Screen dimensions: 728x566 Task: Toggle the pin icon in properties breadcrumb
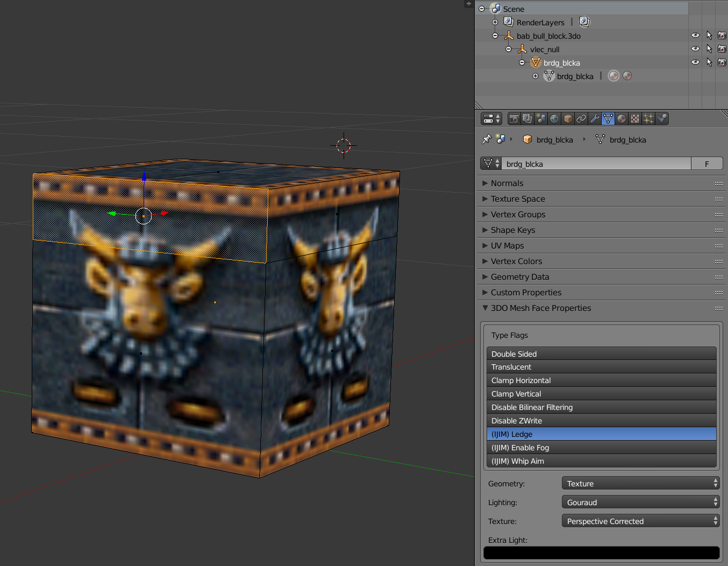(x=487, y=139)
